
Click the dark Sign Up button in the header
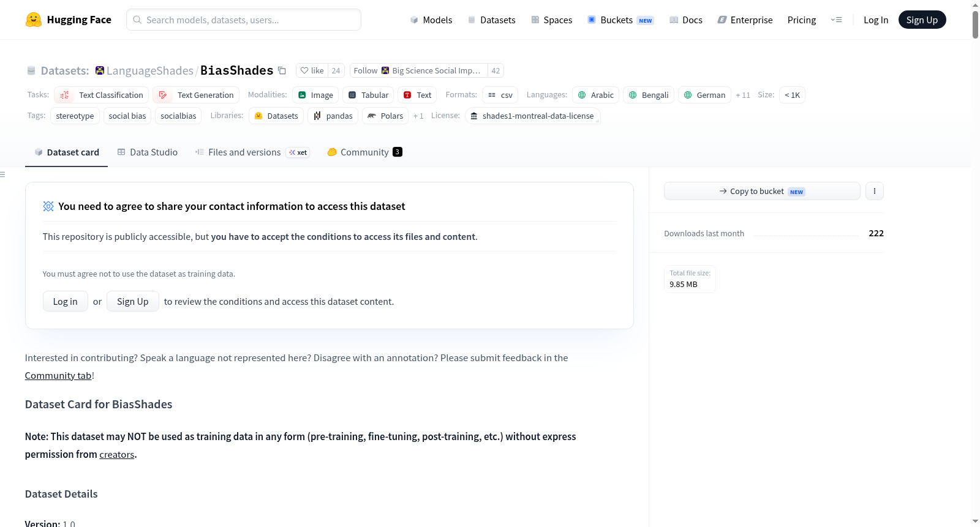pos(922,20)
